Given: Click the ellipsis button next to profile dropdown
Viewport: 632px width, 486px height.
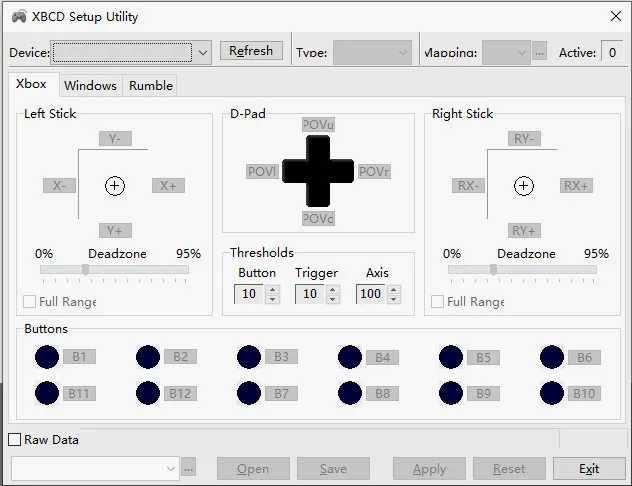Looking at the screenshot, I should [188, 469].
